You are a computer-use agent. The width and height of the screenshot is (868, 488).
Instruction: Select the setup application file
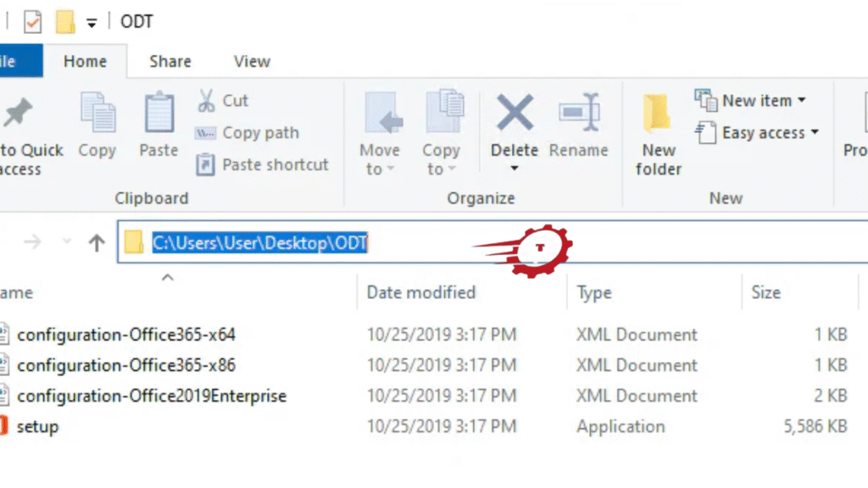pos(38,426)
